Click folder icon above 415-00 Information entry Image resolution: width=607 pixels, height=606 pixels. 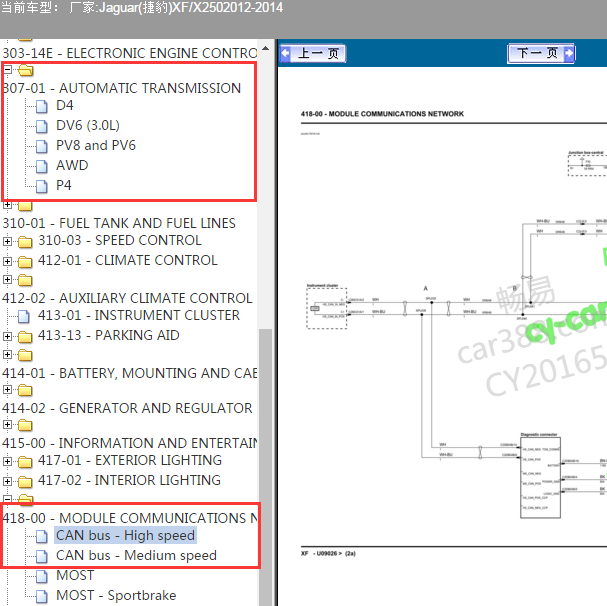pyautogui.click(x=25, y=425)
